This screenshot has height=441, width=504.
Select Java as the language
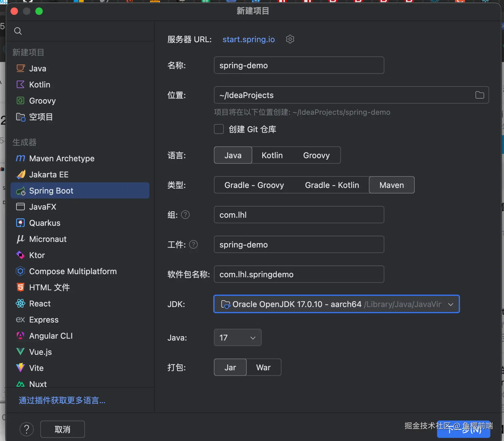point(233,155)
